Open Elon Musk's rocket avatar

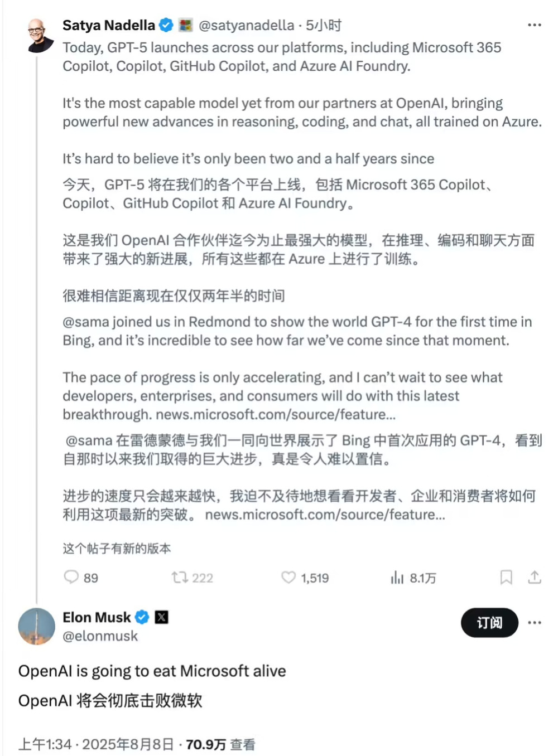[37, 627]
